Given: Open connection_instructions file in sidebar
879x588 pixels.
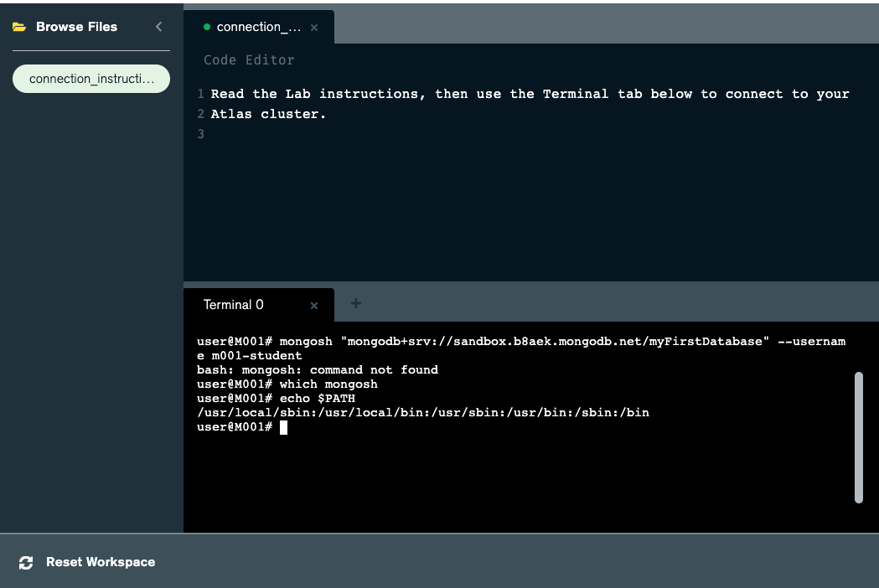Looking at the screenshot, I should (91, 79).
